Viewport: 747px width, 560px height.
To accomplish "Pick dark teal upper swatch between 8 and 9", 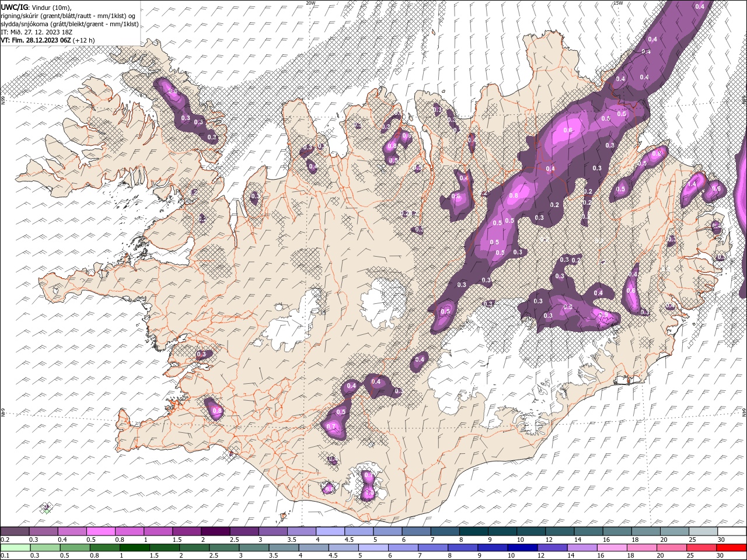I will point(473,531).
